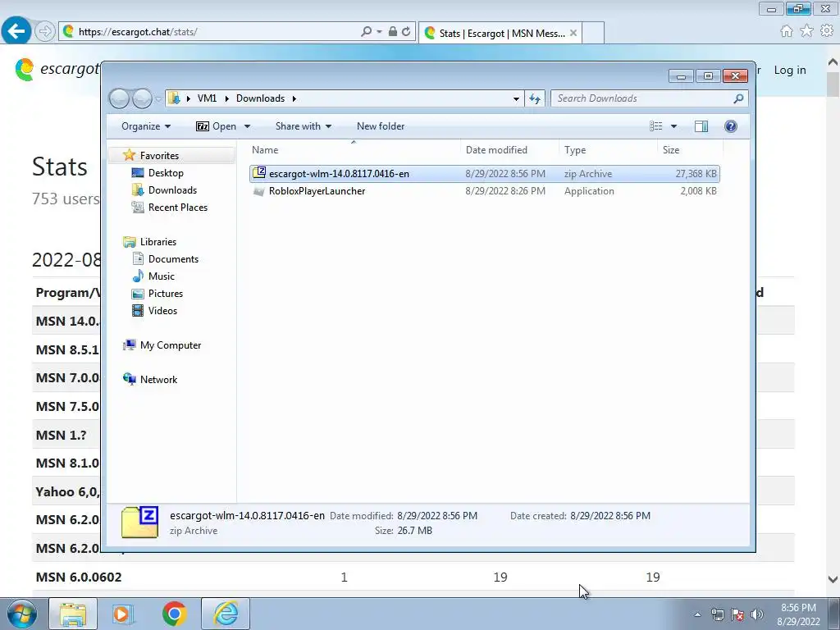
Task: Click the volume speaker tray icon
Action: point(756,614)
